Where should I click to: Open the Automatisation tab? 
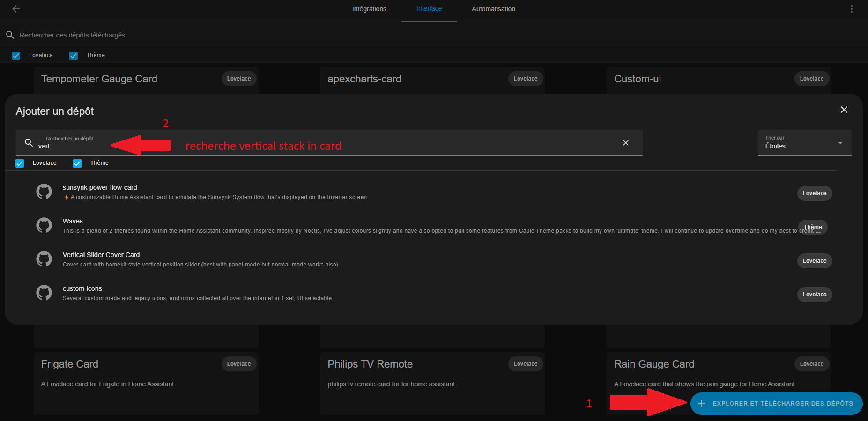pyautogui.click(x=493, y=9)
